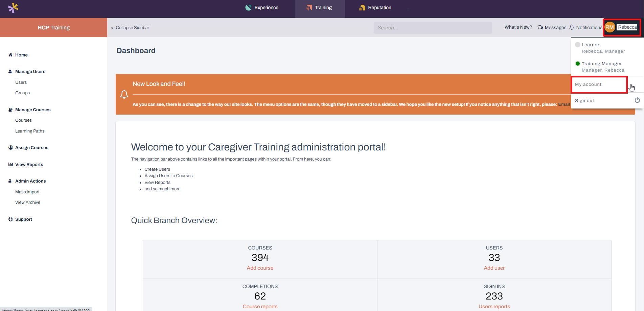Sign out using the power icon
Viewport: 644px width, 311px height.
637,100
